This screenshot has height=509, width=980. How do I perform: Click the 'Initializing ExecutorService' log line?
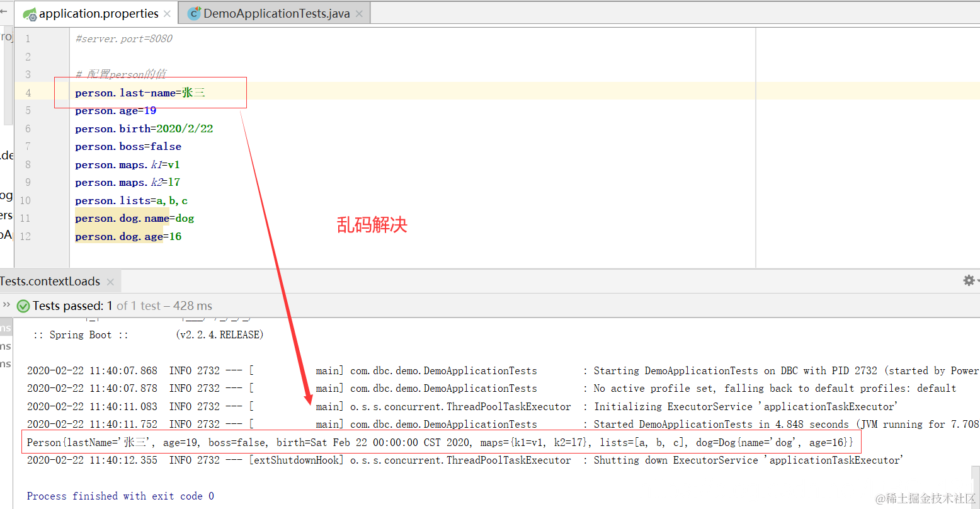tap(462, 407)
